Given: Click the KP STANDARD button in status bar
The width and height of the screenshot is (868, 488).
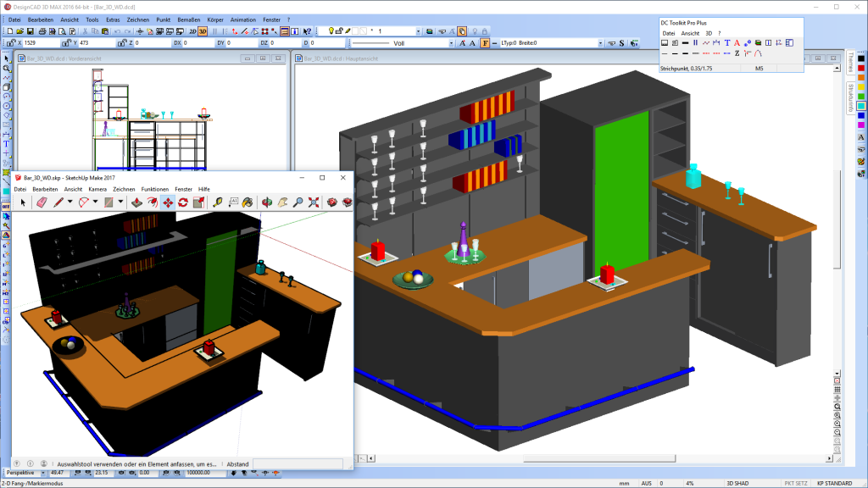Looking at the screenshot, I should pos(835,483).
